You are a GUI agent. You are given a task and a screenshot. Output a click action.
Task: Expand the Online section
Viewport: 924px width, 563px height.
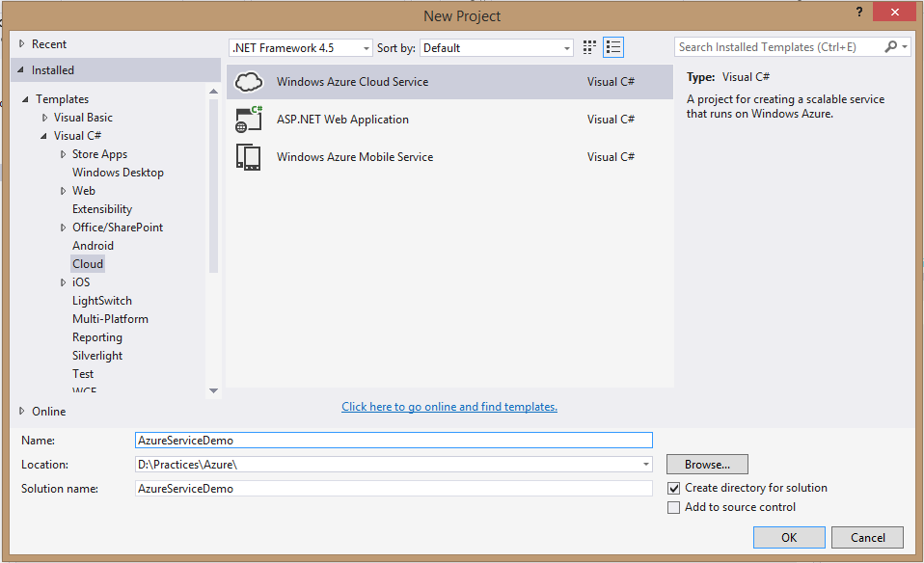click(22, 411)
